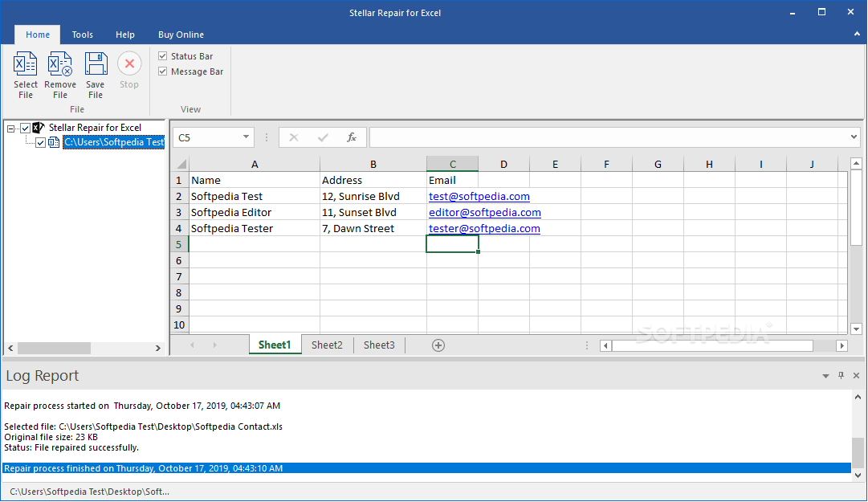Click the Name Box showing C5

[x=208, y=137]
